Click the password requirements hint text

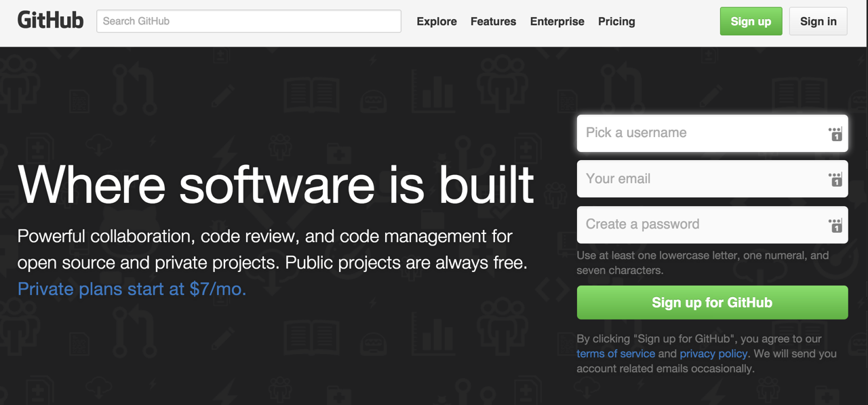(x=703, y=263)
